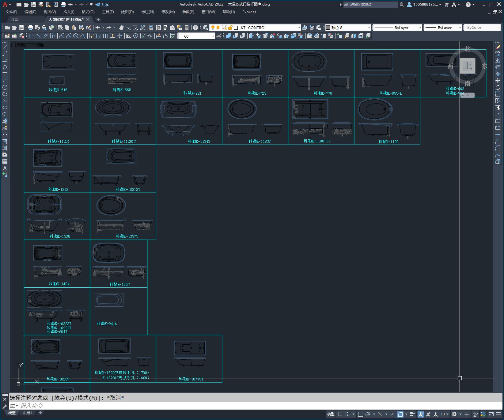Viewport: 504px width, 420px height.
Task: Click the search keyword input field
Action: tap(370, 5)
